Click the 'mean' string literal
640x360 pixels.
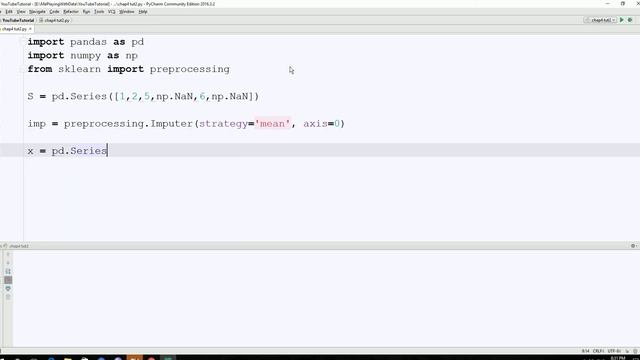click(x=272, y=124)
